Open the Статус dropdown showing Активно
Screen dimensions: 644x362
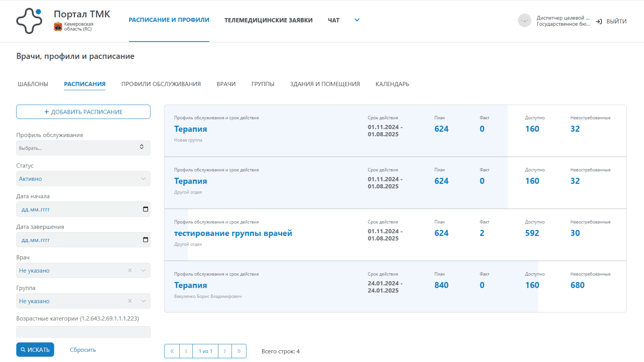[83, 179]
